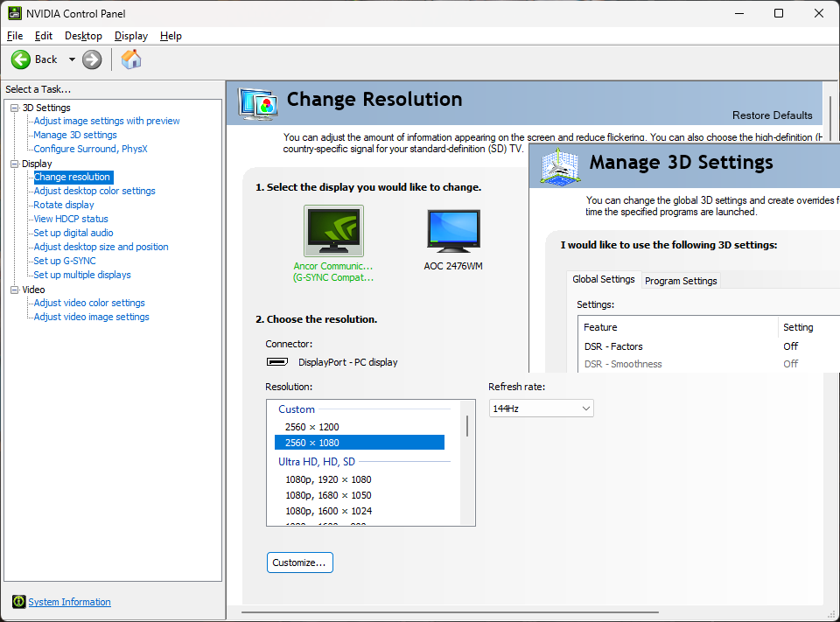This screenshot has height=622, width=840.
Task: Open Adjust image settings with preview
Action: click(107, 121)
